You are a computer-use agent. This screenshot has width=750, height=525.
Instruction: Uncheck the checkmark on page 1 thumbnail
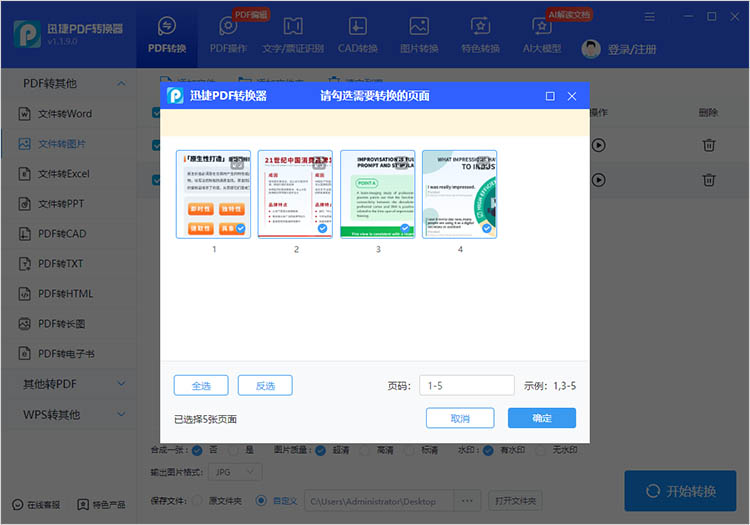click(240, 229)
